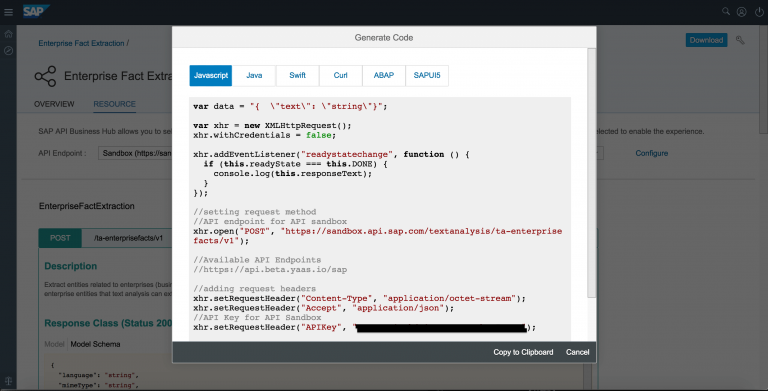Switch to the Java code tab

(x=254, y=75)
